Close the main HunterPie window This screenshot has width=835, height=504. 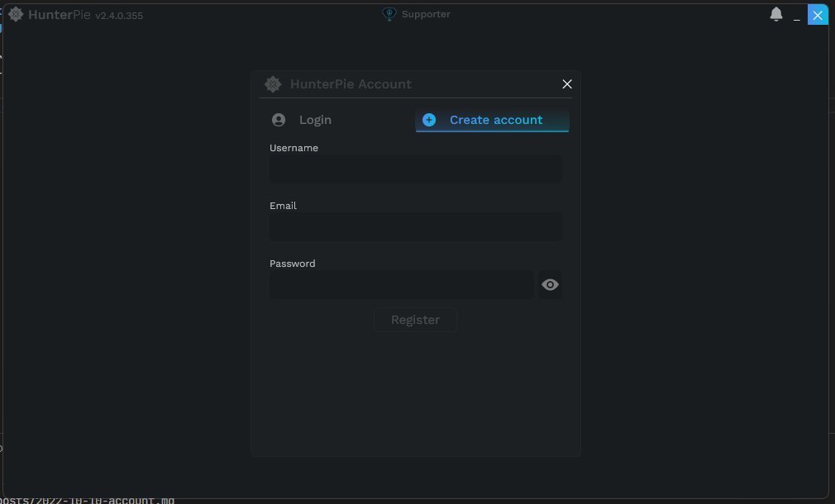[x=818, y=15]
